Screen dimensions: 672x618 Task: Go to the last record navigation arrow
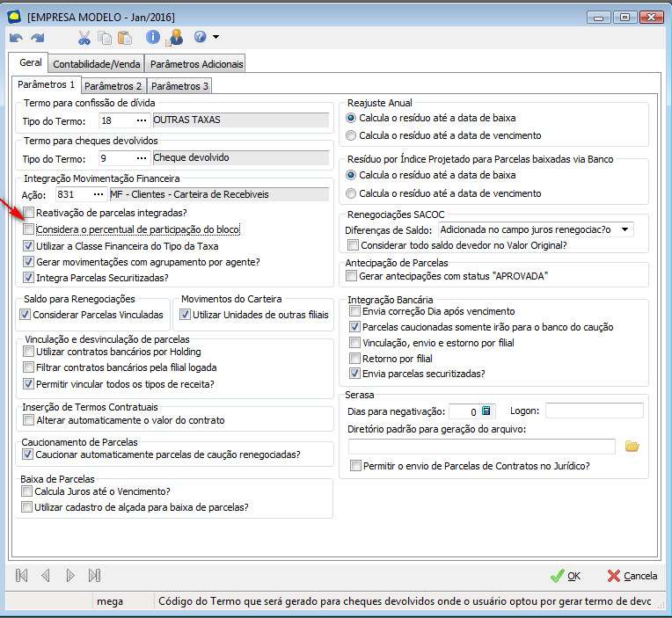click(x=94, y=576)
